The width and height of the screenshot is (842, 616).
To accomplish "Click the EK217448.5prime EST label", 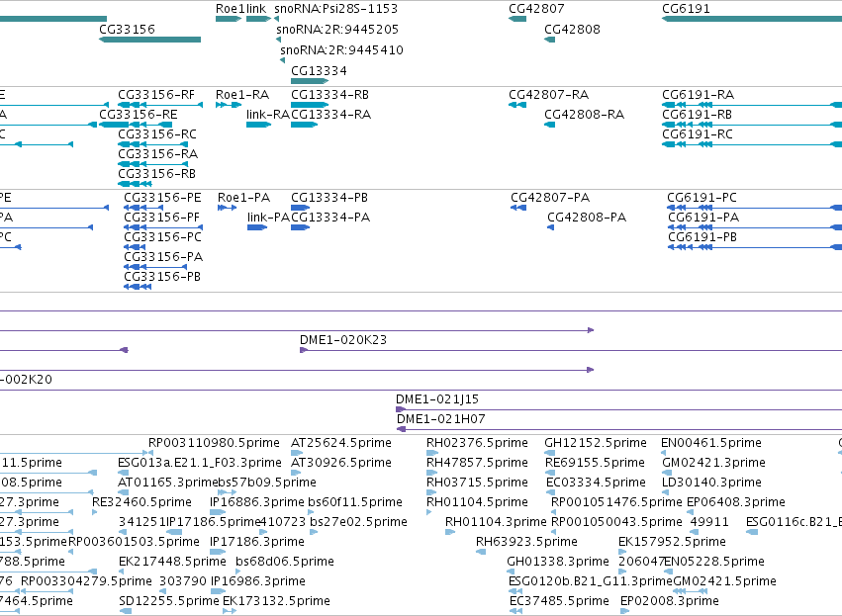I will [x=172, y=562].
